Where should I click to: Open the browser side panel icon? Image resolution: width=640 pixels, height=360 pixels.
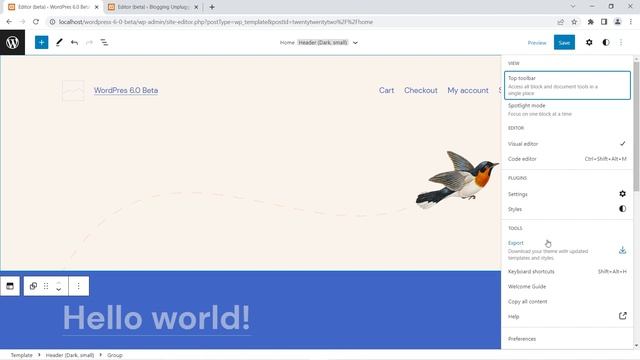pyautogui.click(x=604, y=22)
